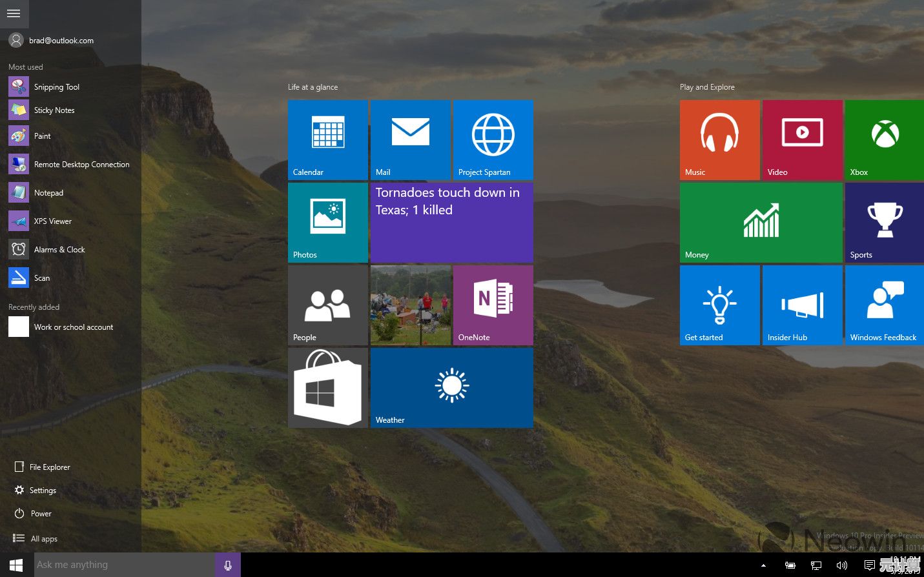The image size is (924, 577).
Task: Open the Tornadoes news headline tile
Action: coord(452,222)
